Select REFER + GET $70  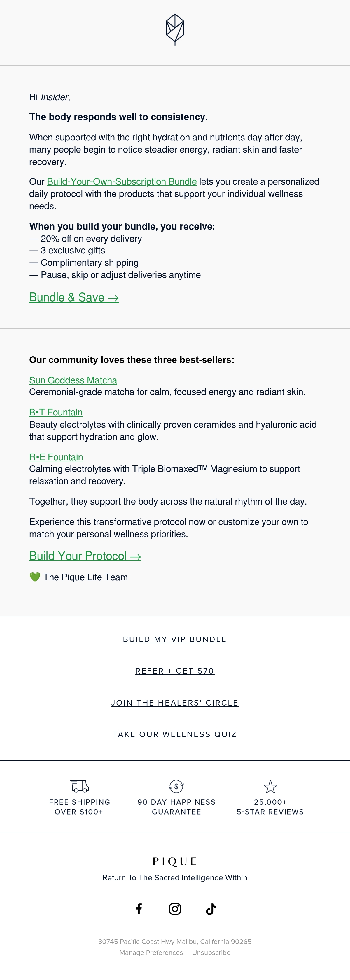coord(175,671)
